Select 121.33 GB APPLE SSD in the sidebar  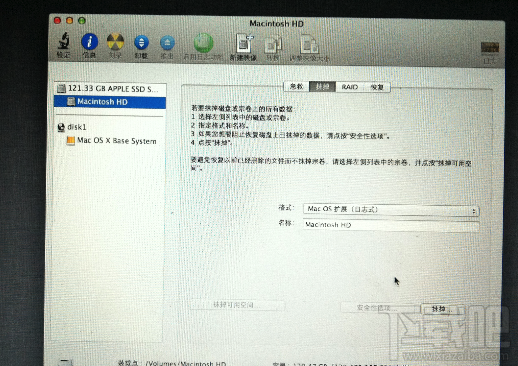click(x=110, y=89)
